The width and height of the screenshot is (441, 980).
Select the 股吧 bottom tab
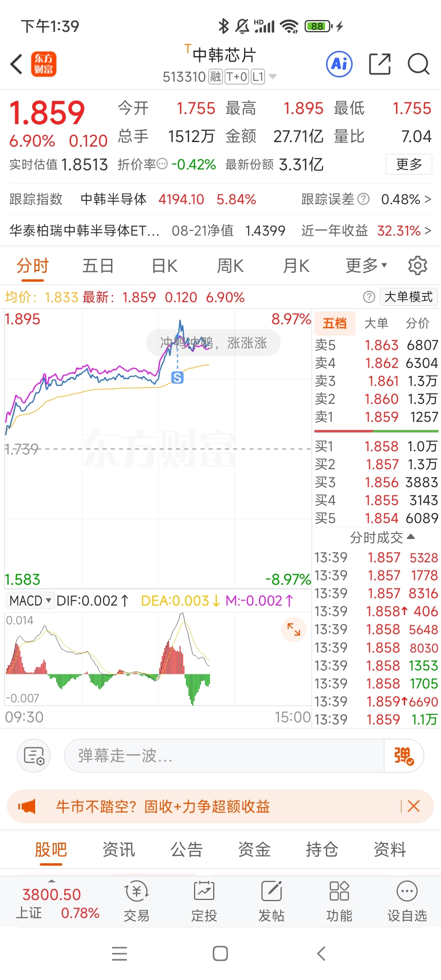51,850
